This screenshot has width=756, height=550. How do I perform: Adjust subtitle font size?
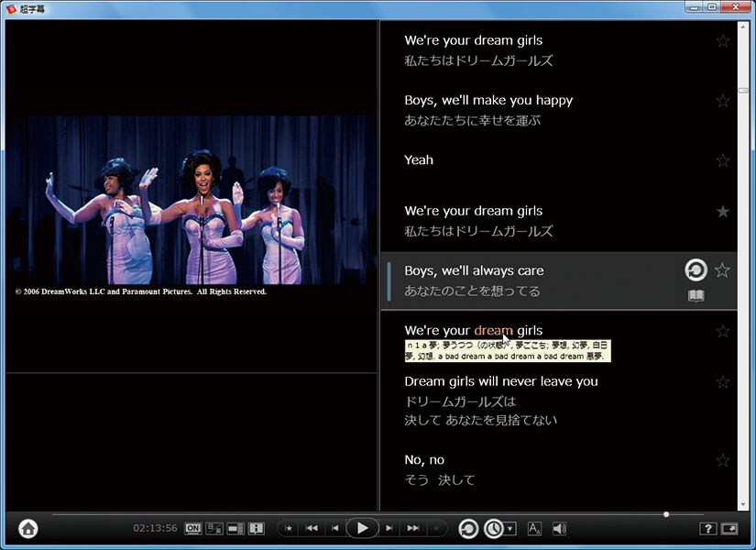tap(534, 529)
